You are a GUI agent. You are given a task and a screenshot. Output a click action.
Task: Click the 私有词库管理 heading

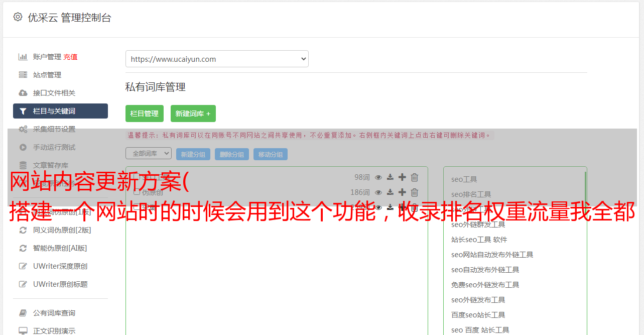[x=156, y=87]
